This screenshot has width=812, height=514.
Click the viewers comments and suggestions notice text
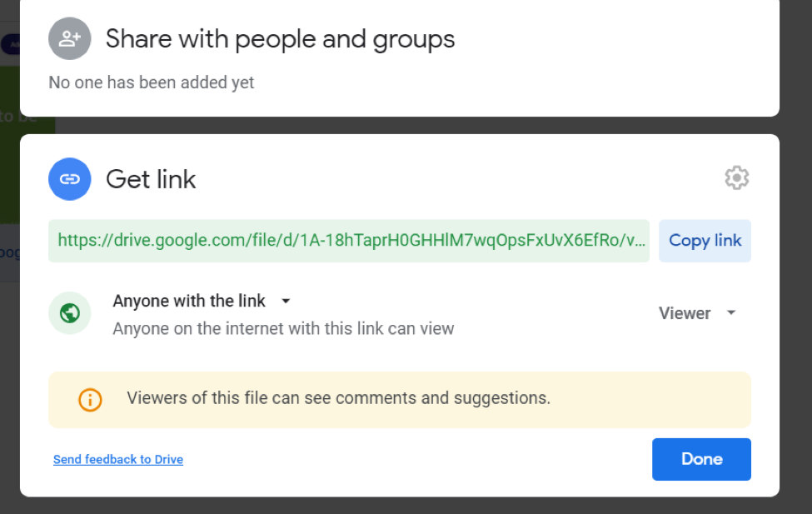338,398
